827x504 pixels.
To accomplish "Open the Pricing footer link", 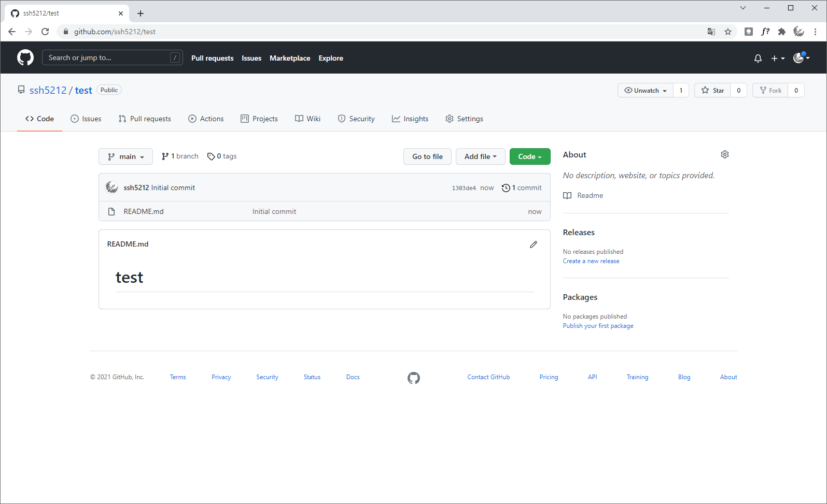I will pos(549,377).
